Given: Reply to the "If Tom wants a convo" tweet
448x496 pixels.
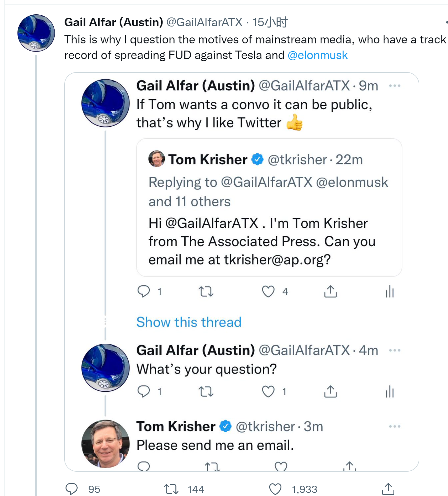Looking at the screenshot, I should (144, 292).
